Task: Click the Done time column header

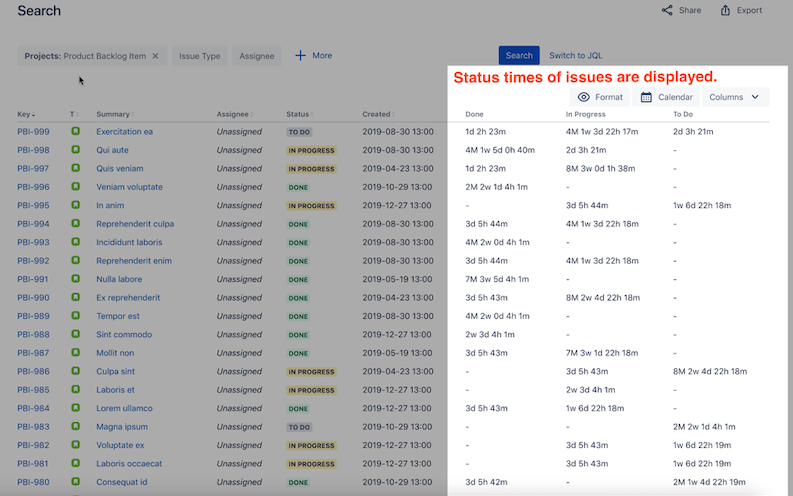Action: [474, 114]
